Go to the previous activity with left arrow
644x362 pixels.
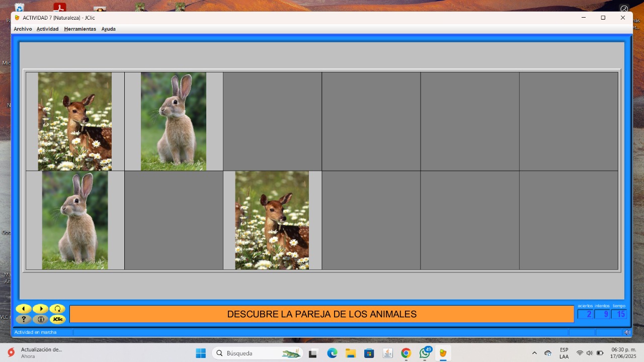23,309
